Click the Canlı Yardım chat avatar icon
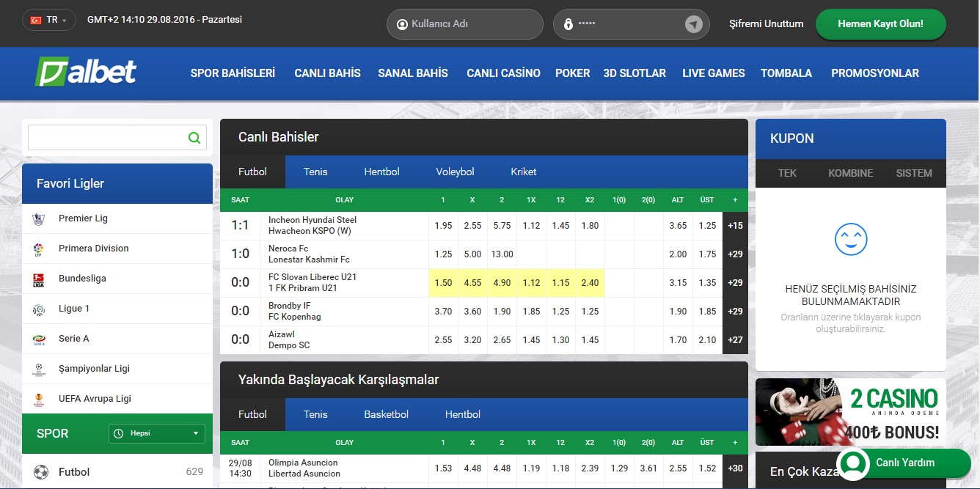Screen dimensions: 980x489 coord(853,463)
